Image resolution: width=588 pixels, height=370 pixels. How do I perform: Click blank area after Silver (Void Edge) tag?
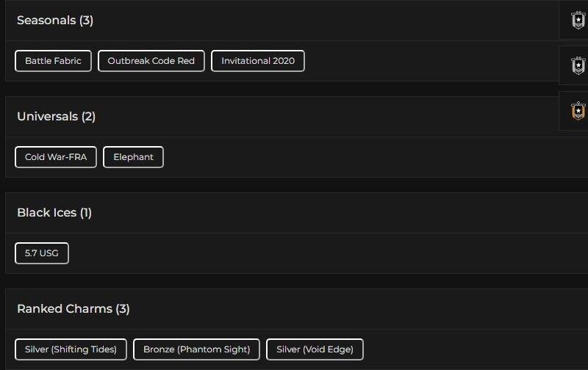tap(470, 349)
